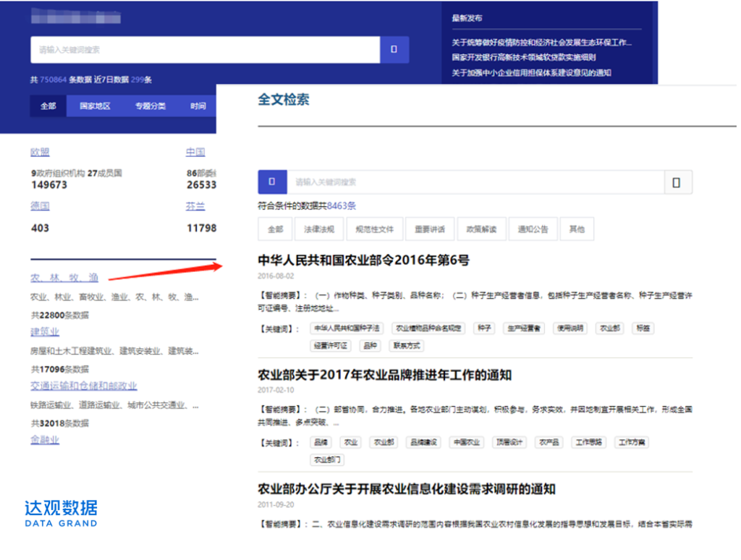Select the 全部 tab in the blue banner
The width and height of the screenshot is (741, 560).
coord(48,106)
